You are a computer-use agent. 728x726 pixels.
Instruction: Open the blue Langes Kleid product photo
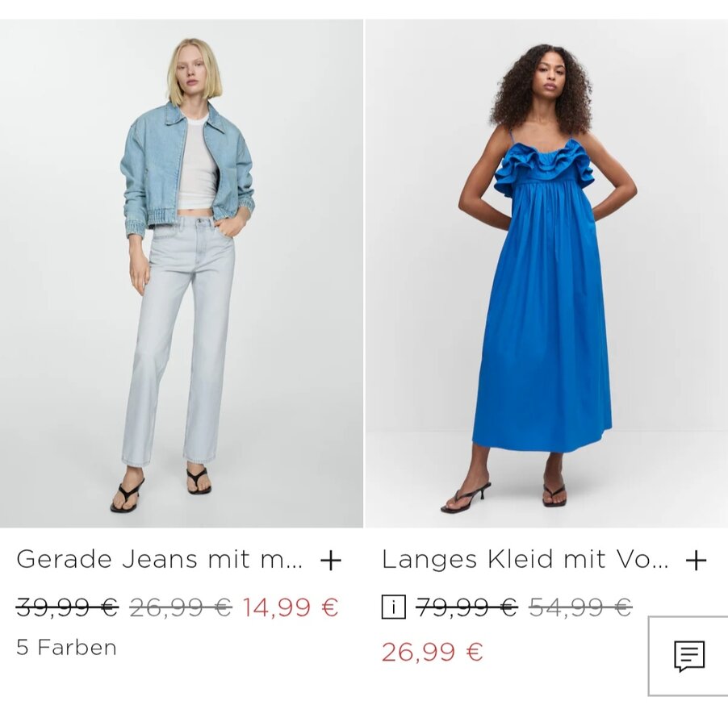click(546, 273)
